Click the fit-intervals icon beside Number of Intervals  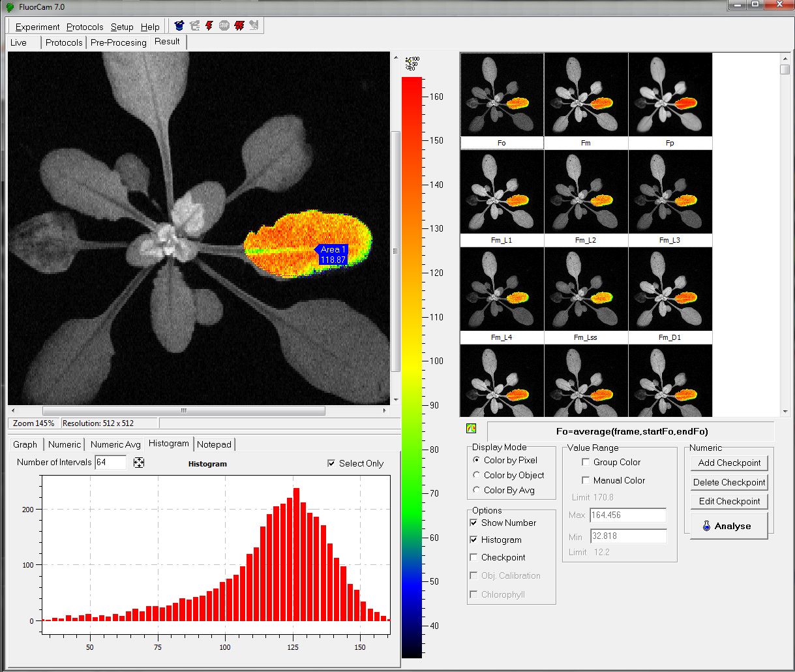pyautogui.click(x=138, y=463)
